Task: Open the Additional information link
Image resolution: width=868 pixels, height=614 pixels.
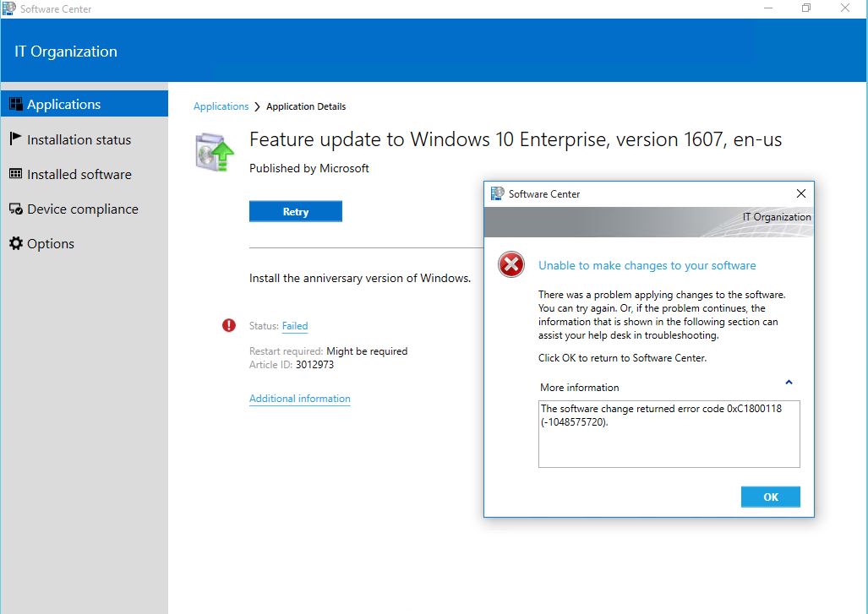Action: click(299, 399)
